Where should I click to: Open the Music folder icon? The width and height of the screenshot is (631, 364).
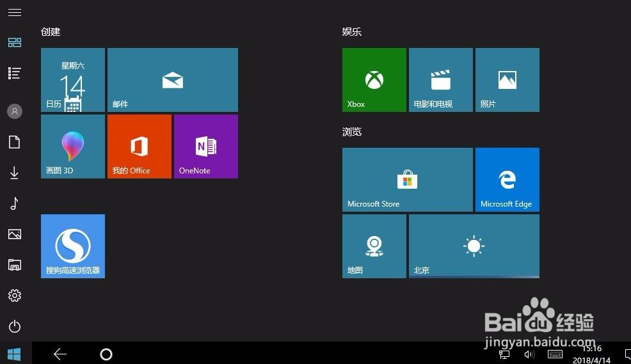tap(15, 203)
